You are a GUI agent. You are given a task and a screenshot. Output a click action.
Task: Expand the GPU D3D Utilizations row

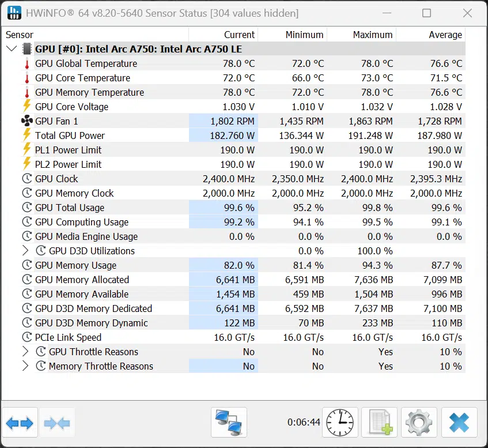click(25, 250)
